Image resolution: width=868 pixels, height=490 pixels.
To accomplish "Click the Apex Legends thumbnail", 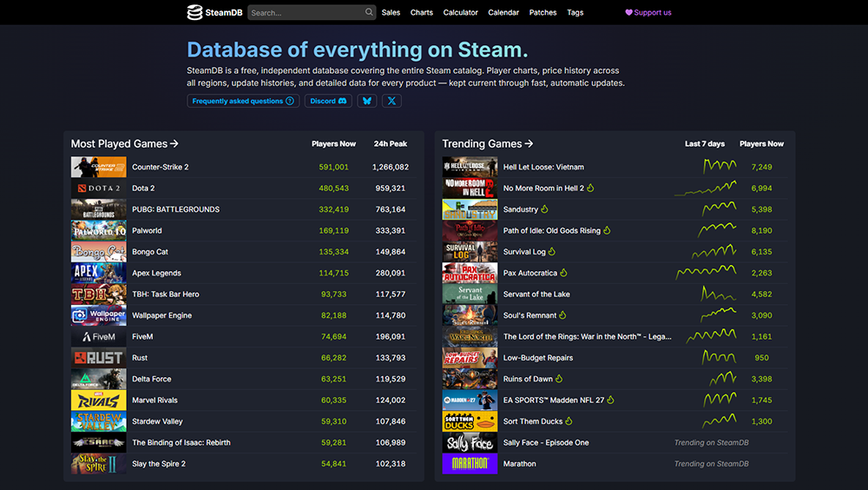I will click(99, 273).
